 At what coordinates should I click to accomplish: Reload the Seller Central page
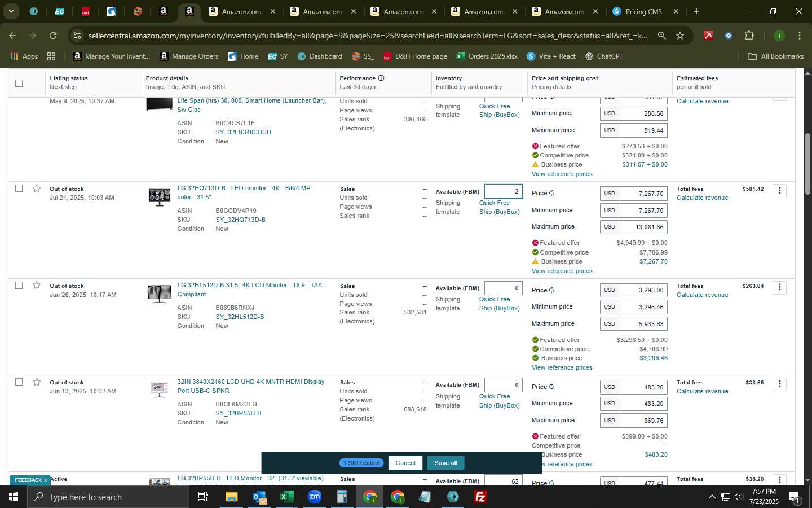click(53, 36)
